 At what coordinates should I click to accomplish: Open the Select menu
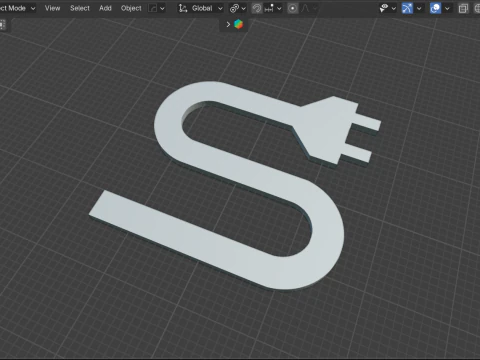click(x=80, y=8)
